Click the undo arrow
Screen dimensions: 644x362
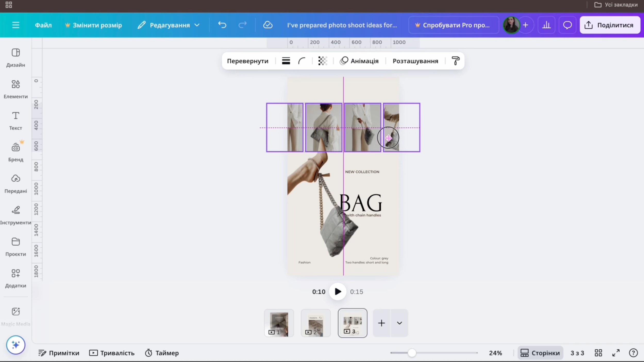222,25
